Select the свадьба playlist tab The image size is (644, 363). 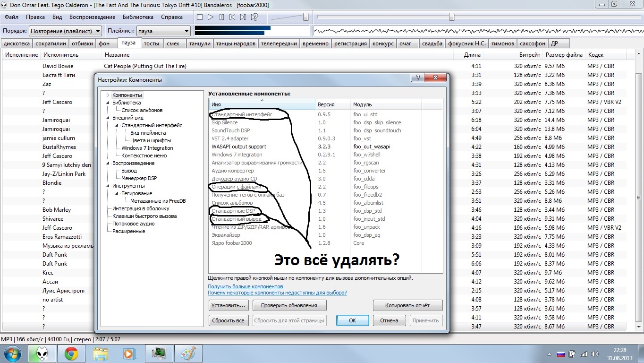pos(432,43)
